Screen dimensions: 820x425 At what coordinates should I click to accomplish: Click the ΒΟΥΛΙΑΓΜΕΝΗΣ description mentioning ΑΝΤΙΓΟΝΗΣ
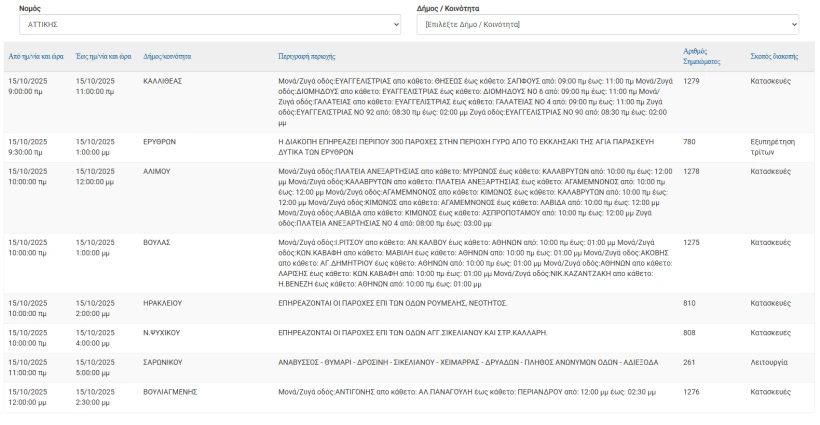coord(467,392)
